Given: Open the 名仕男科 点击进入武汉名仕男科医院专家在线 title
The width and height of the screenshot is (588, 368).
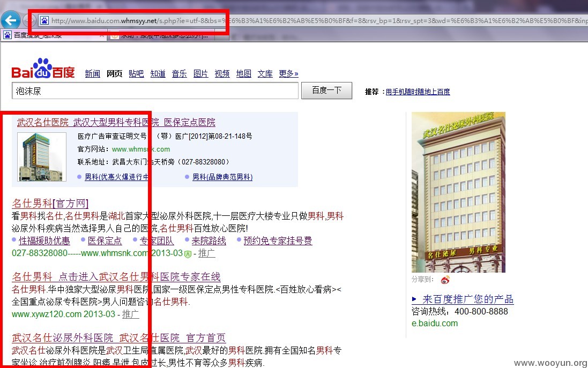Looking at the screenshot, I should [x=116, y=277].
